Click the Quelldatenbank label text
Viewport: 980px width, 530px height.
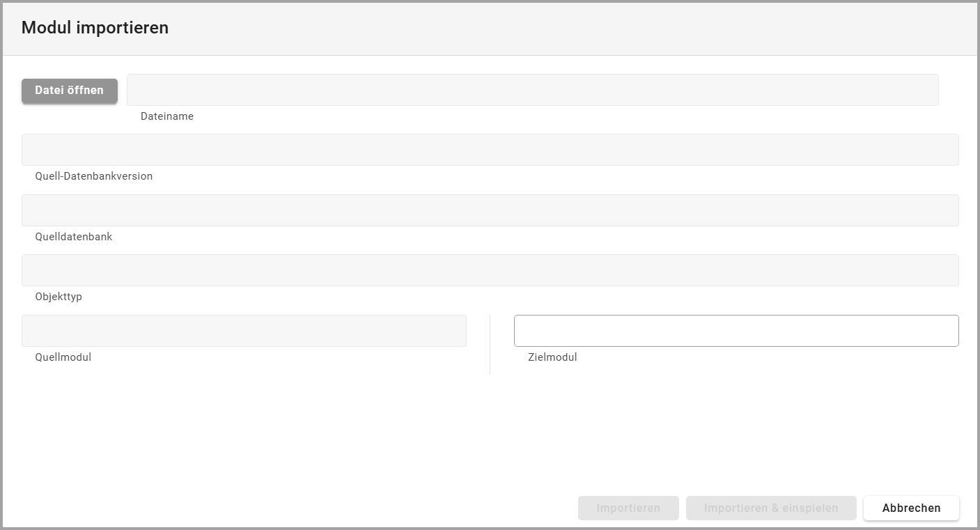pyautogui.click(x=74, y=237)
